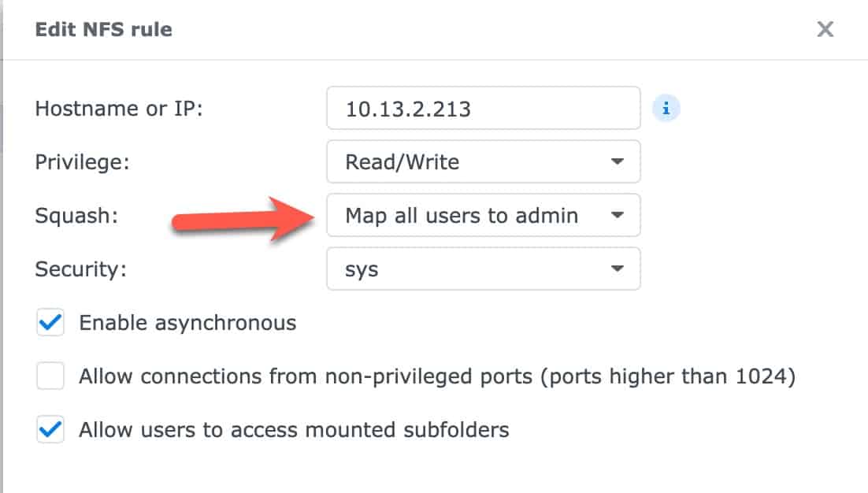Viewport: 868px width, 493px height.
Task: Select the Read/Write value in Privilege
Action: [402, 162]
